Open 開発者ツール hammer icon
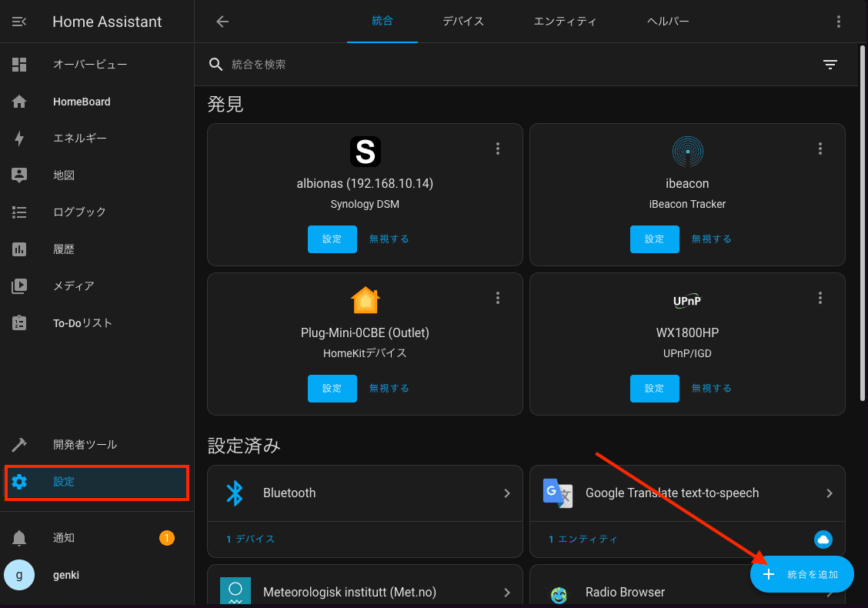Viewport: 868px width, 608px height. pos(19,445)
